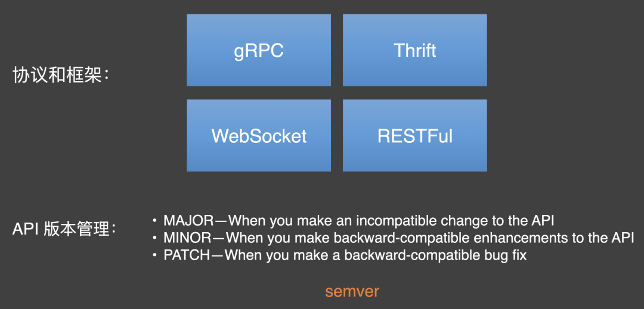Image resolution: width=644 pixels, height=309 pixels.
Task: Click the word MINOR in the list
Action: [x=188, y=238]
